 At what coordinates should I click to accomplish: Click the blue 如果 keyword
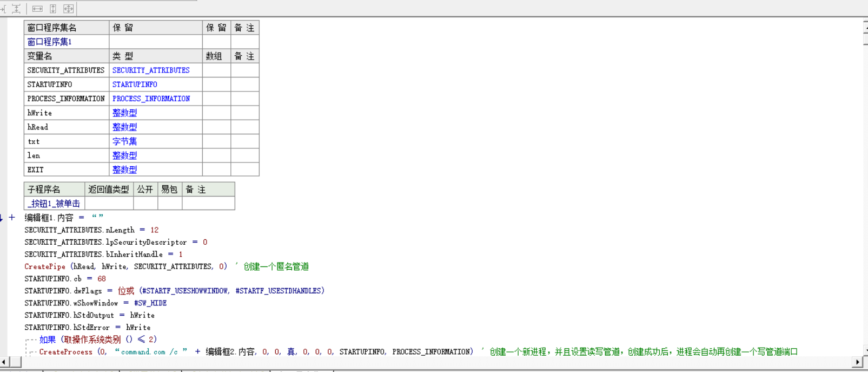click(x=48, y=340)
